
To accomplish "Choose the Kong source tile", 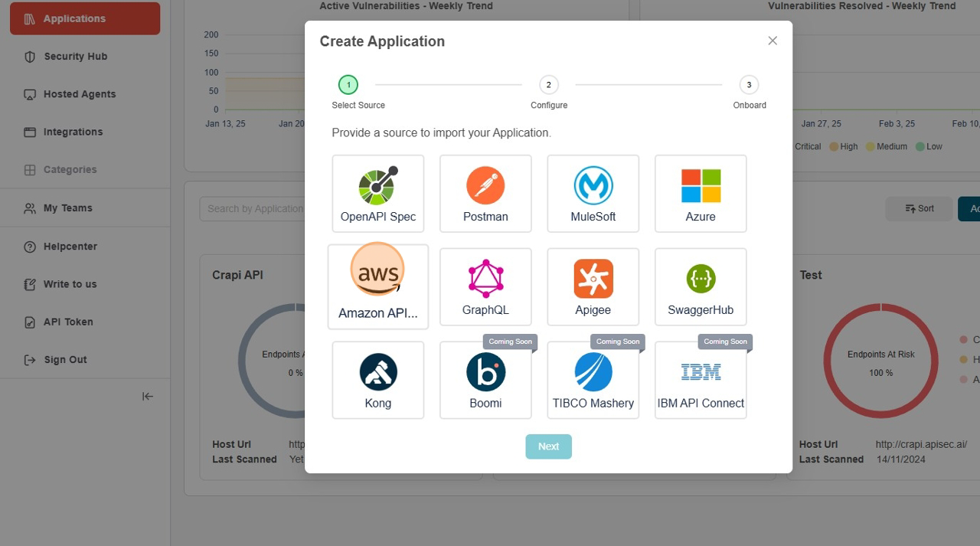I will (x=377, y=379).
